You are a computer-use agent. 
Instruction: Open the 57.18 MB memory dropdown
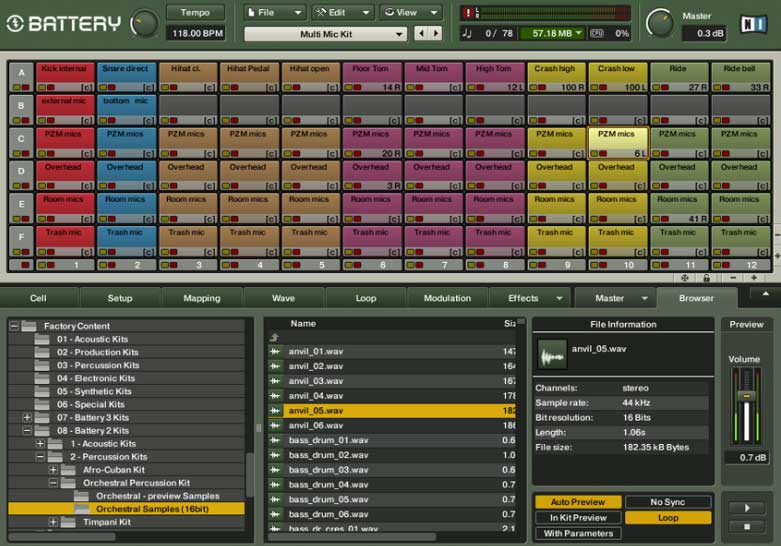pos(553,33)
